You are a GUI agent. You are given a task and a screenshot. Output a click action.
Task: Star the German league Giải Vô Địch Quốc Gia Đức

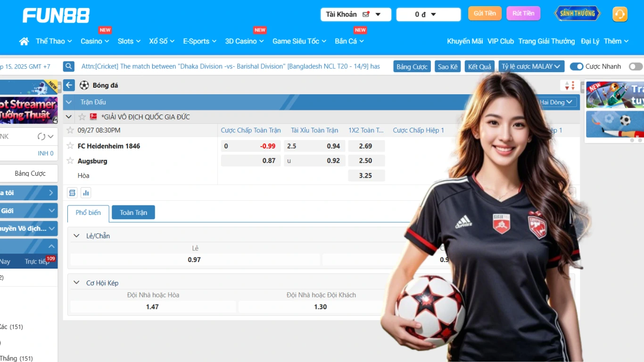82,117
